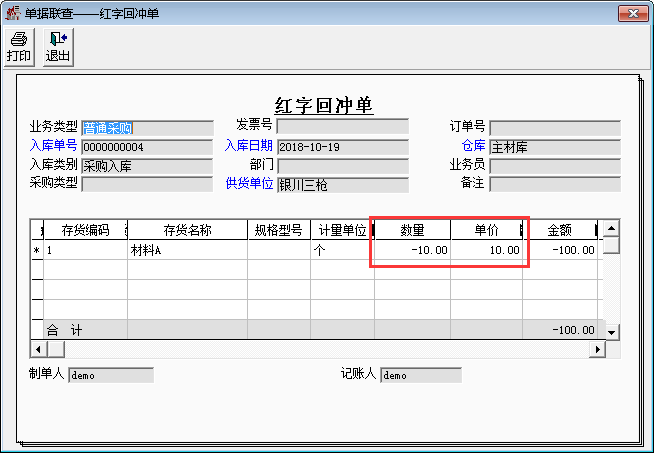Click the 入库类别 field 采购入库
The image size is (654, 453).
[x=147, y=166]
